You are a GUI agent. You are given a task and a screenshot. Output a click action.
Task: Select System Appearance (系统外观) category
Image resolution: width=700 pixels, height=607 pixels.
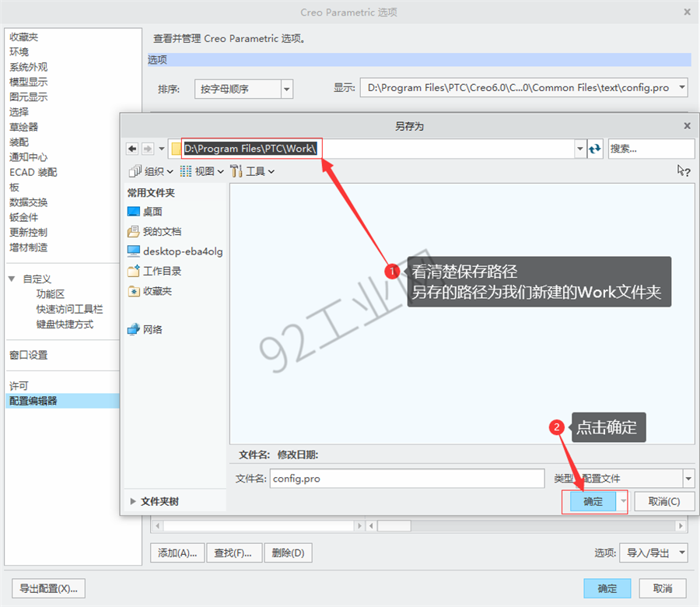[x=29, y=67]
